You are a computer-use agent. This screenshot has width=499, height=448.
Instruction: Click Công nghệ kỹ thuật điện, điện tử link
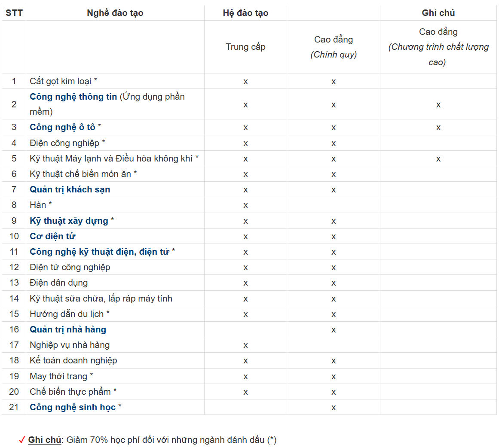click(x=99, y=252)
